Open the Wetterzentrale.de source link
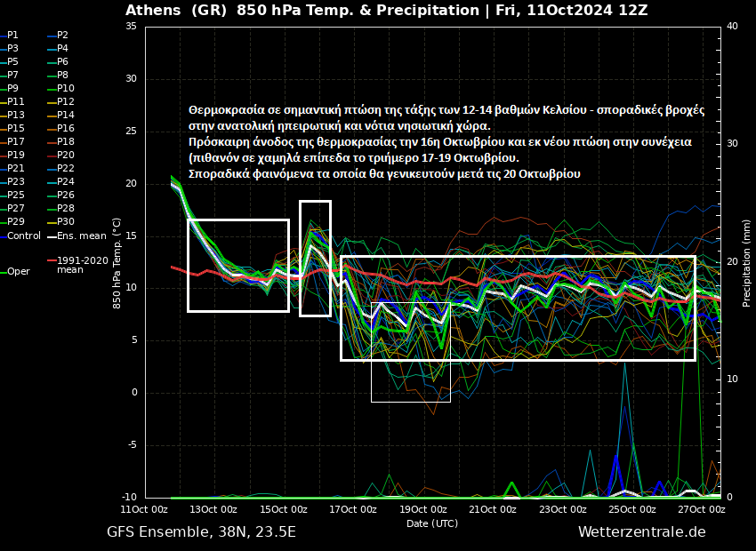The height and width of the screenshot is (551, 756). pyautogui.click(x=641, y=531)
